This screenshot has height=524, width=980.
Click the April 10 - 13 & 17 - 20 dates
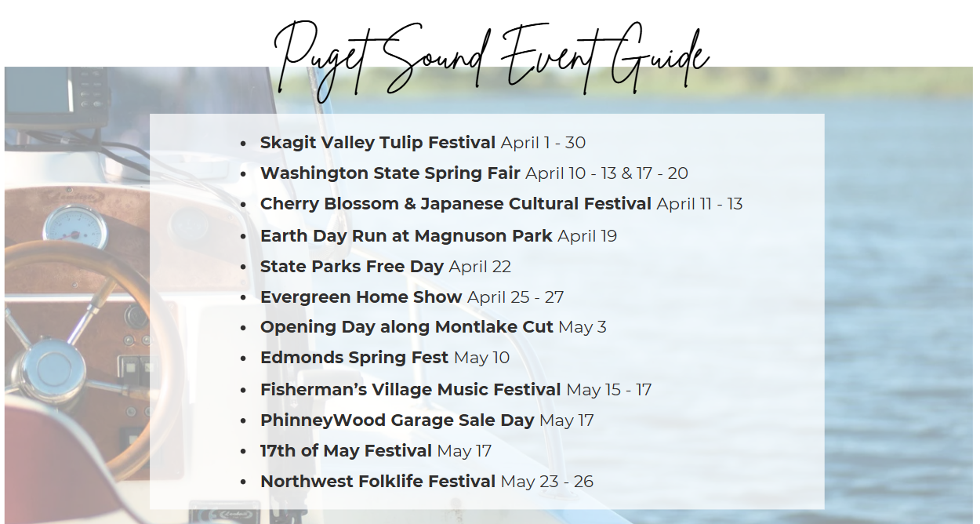[607, 173]
